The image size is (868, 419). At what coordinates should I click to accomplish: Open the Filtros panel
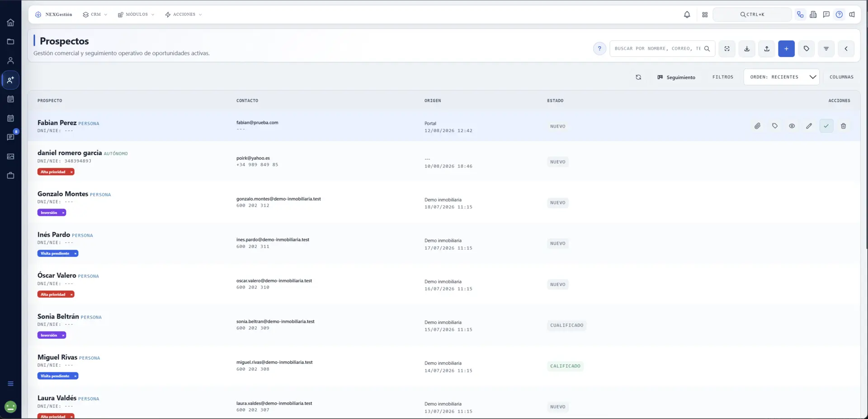[723, 77]
